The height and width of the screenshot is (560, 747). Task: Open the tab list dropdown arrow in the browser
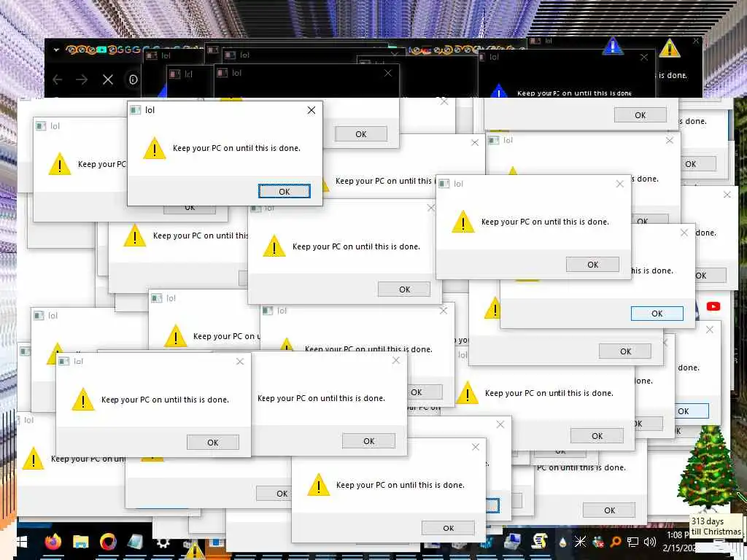coord(56,50)
